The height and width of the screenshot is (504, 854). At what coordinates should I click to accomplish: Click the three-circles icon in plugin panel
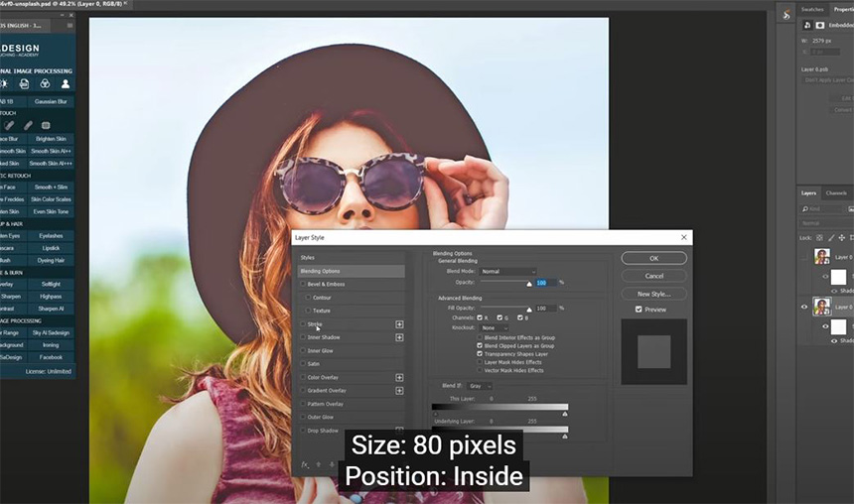pos(45,84)
